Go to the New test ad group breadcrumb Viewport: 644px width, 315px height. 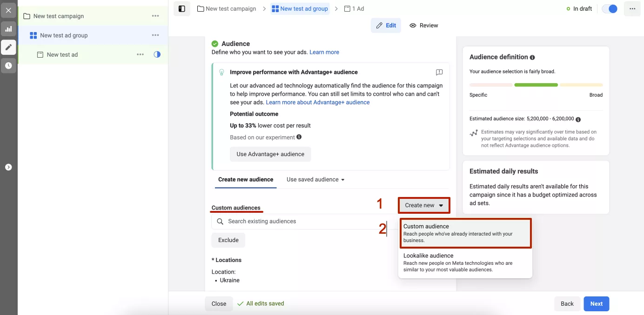pos(300,9)
